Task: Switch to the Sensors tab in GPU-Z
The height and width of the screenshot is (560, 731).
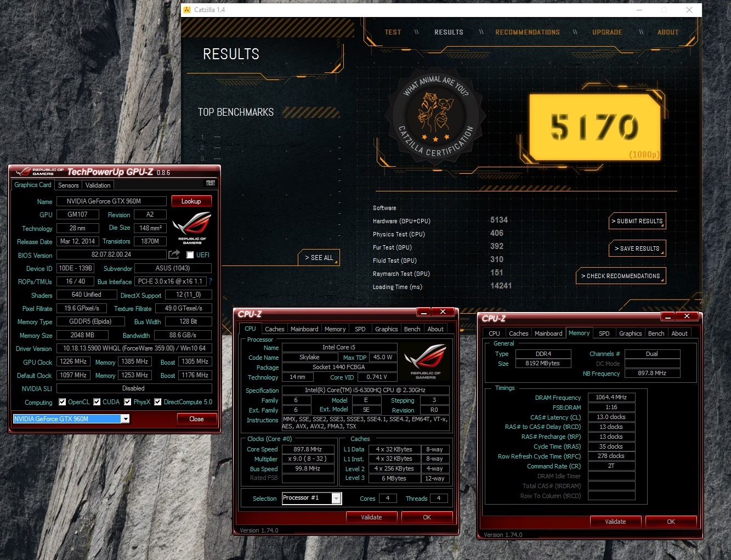Action: click(69, 185)
